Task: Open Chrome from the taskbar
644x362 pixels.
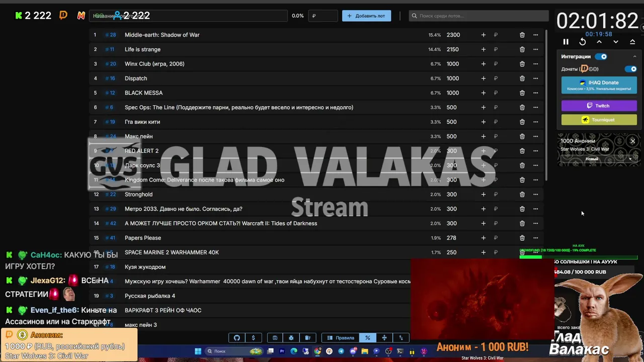Action: pyautogui.click(x=317, y=351)
